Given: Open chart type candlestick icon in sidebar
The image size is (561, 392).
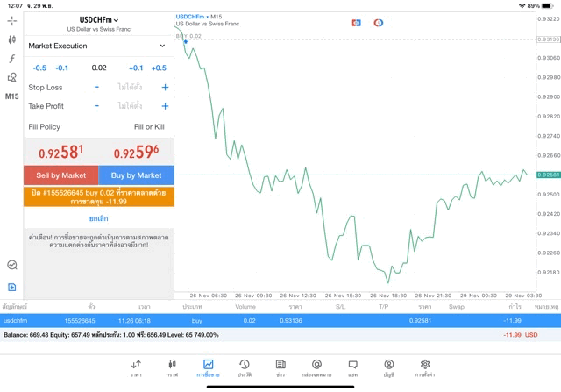Looking at the screenshot, I should click(x=11, y=39).
